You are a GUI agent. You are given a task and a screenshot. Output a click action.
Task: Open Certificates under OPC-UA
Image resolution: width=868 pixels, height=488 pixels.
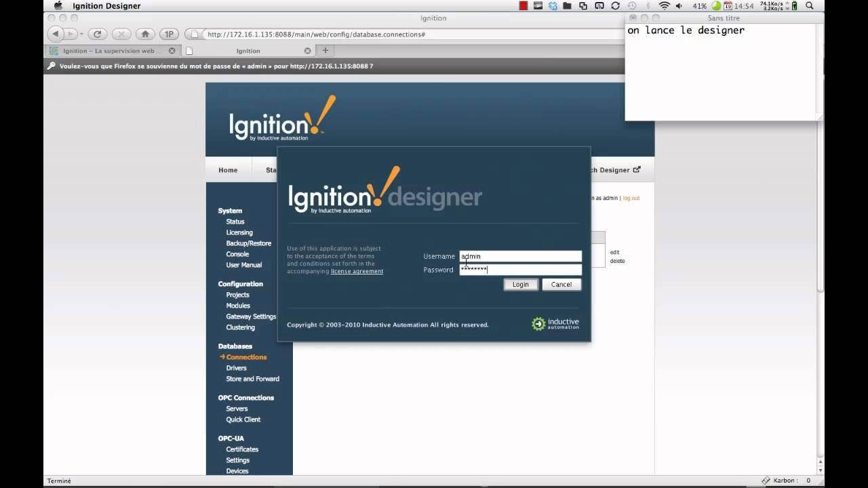[x=242, y=449]
